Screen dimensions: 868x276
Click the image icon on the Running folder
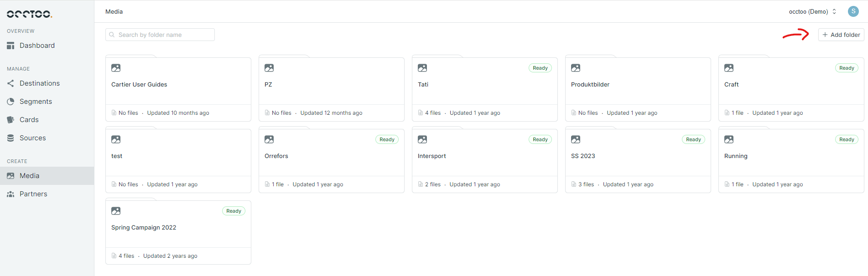tap(729, 139)
